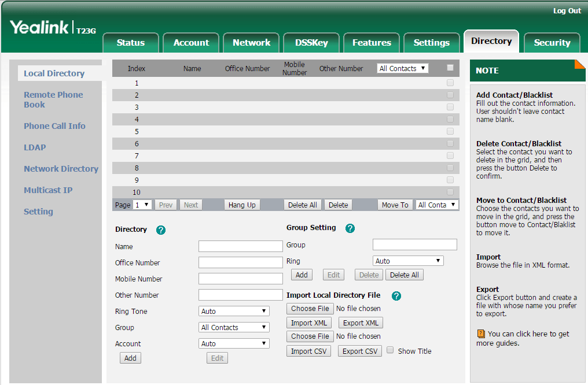Viewport: 588px width, 385px height.
Task: Click the Export XML button
Action: pyautogui.click(x=361, y=323)
